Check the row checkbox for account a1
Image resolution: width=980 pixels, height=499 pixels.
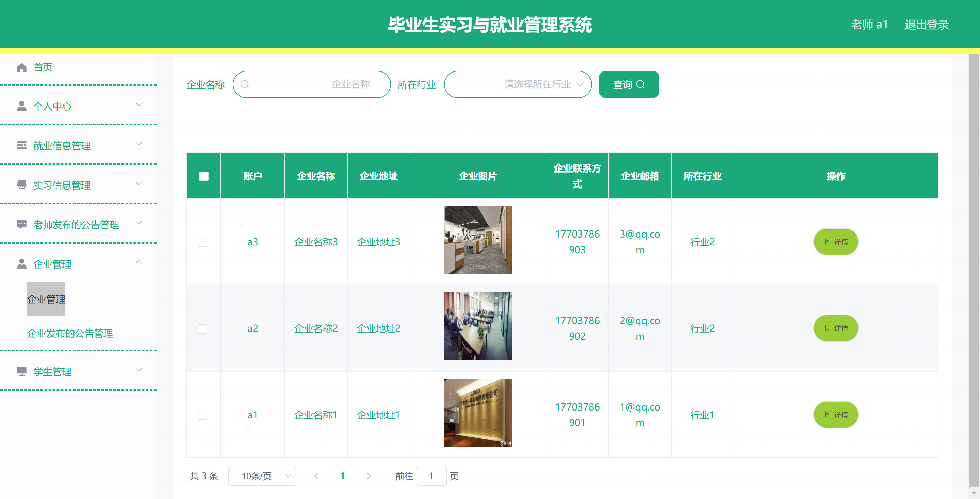pyautogui.click(x=202, y=415)
